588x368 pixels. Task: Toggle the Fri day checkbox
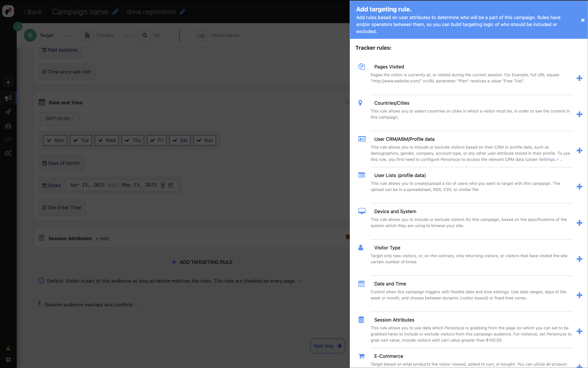[x=156, y=140]
